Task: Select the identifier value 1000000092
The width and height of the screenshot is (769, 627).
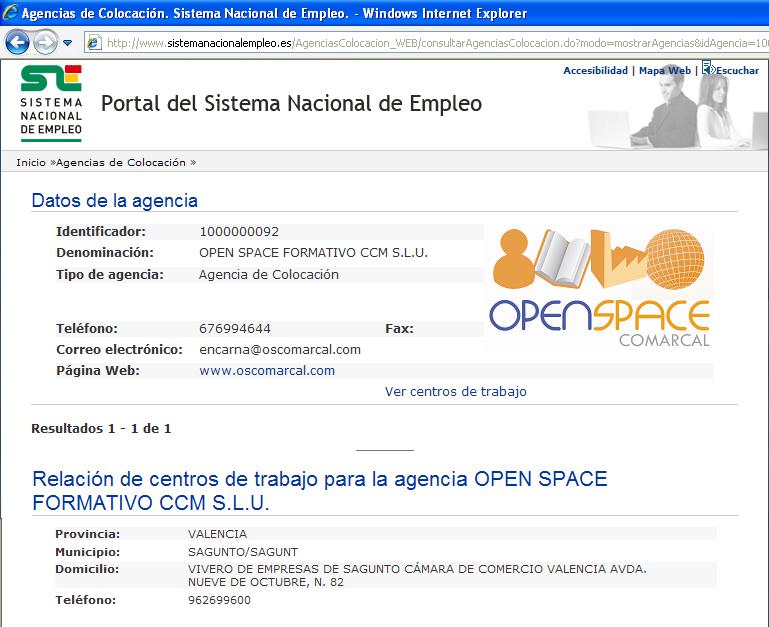Action: (239, 232)
